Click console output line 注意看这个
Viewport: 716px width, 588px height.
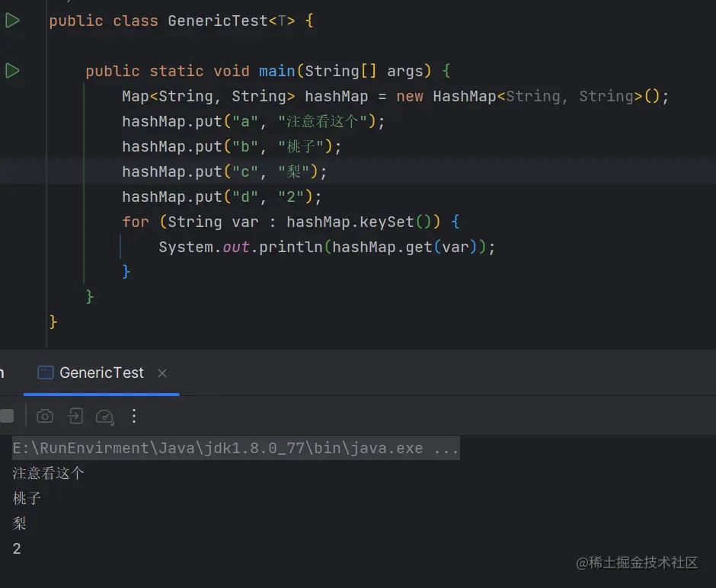[x=48, y=473]
